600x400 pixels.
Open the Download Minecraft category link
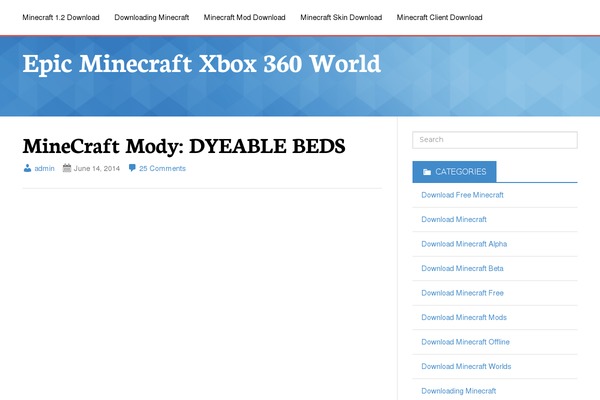454,219
